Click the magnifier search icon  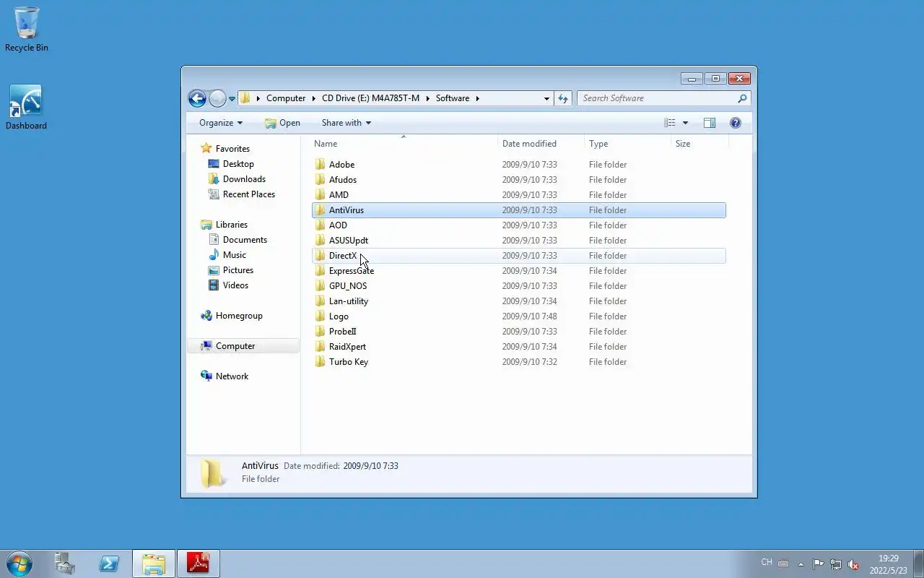[742, 98]
